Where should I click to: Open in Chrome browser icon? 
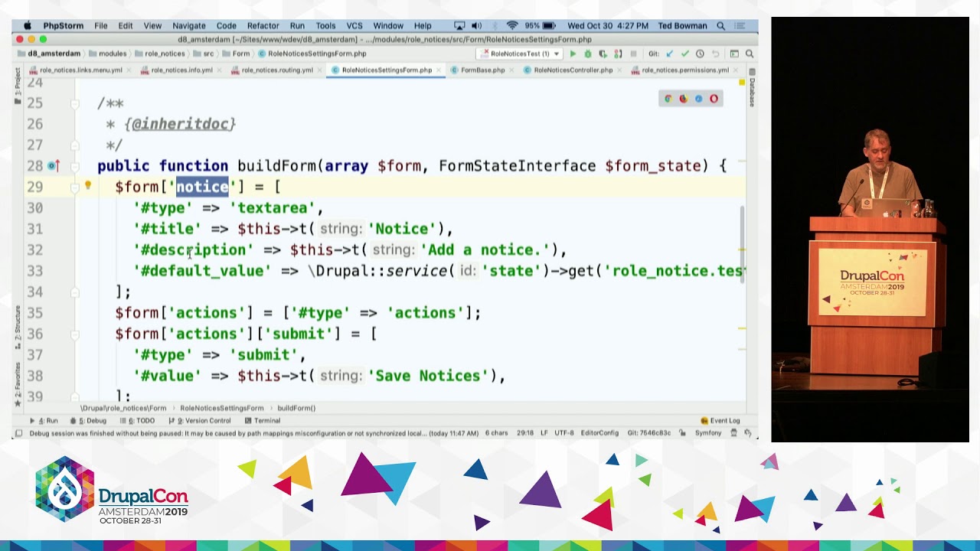(668, 99)
